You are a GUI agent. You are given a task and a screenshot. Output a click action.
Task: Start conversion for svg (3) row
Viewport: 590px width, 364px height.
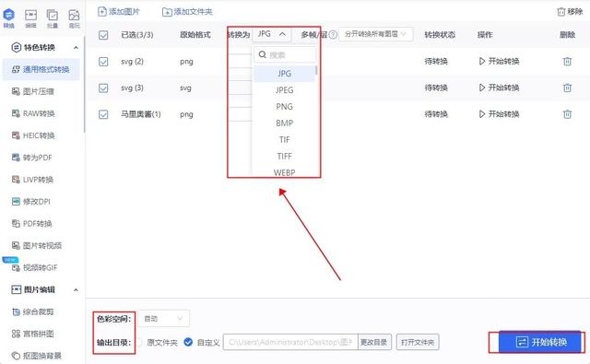pyautogui.click(x=499, y=88)
